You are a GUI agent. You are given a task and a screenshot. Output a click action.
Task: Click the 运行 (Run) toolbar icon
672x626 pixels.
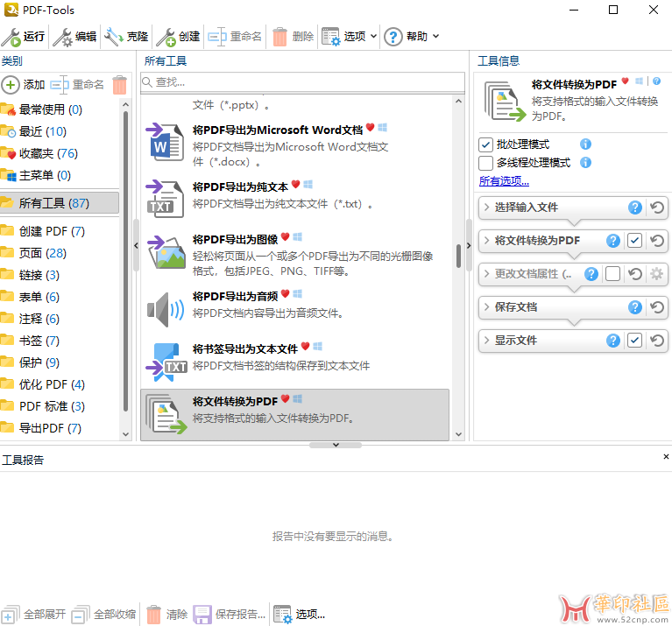coord(11,37)
